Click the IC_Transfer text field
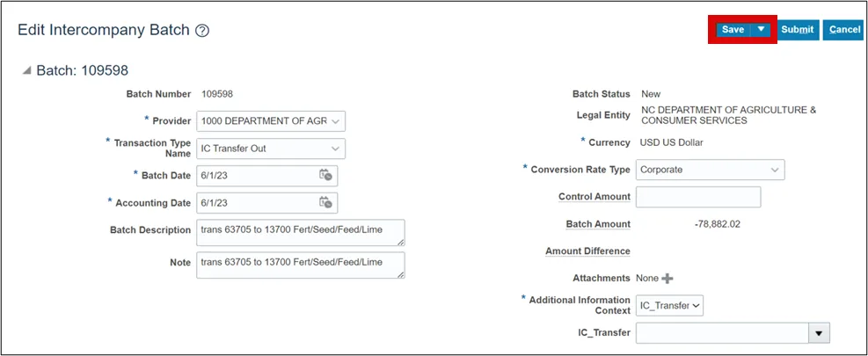868x356 pixels. point(721,333)
